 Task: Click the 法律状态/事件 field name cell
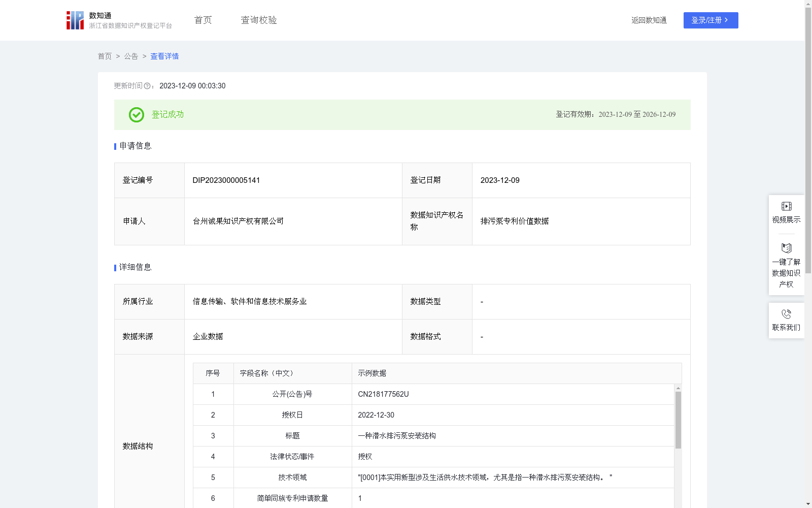(x=292, y=457)
